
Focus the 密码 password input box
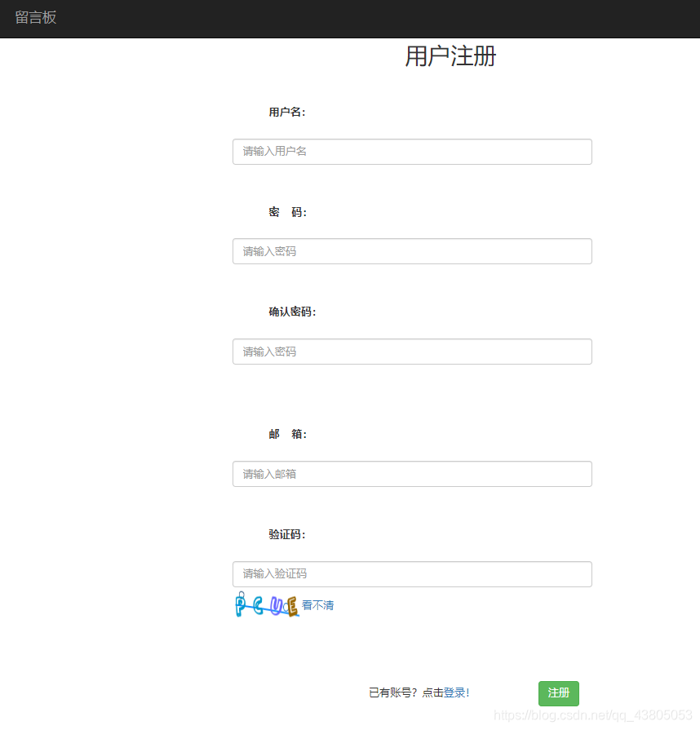(412, 251)
